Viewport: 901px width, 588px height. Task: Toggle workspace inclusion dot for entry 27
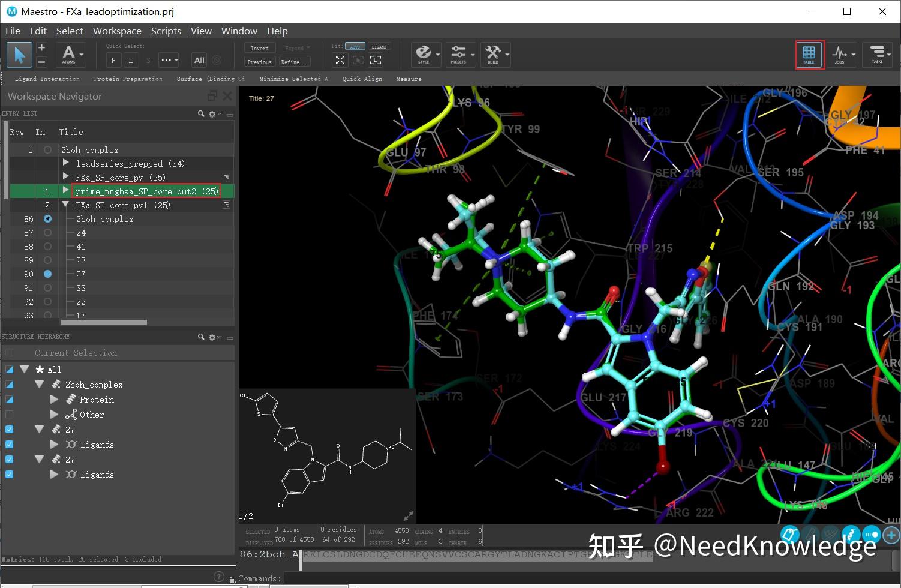pos(47,274)
